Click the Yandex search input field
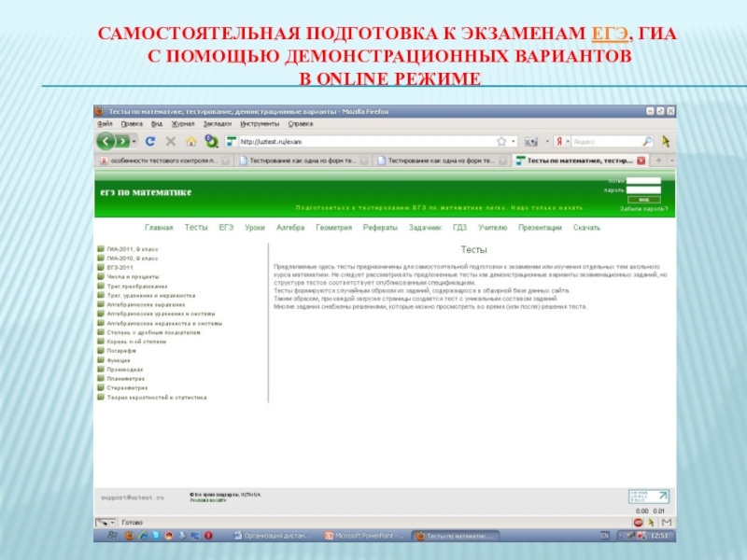This screenshot has height=560, width=747. pyautogui.click(x=606, y=142)
